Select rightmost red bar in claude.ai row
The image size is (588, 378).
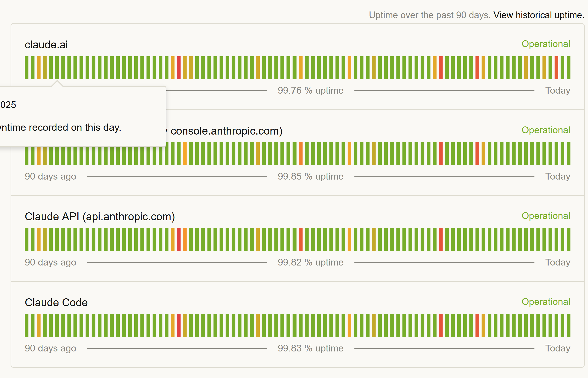(x=556, y=68)
